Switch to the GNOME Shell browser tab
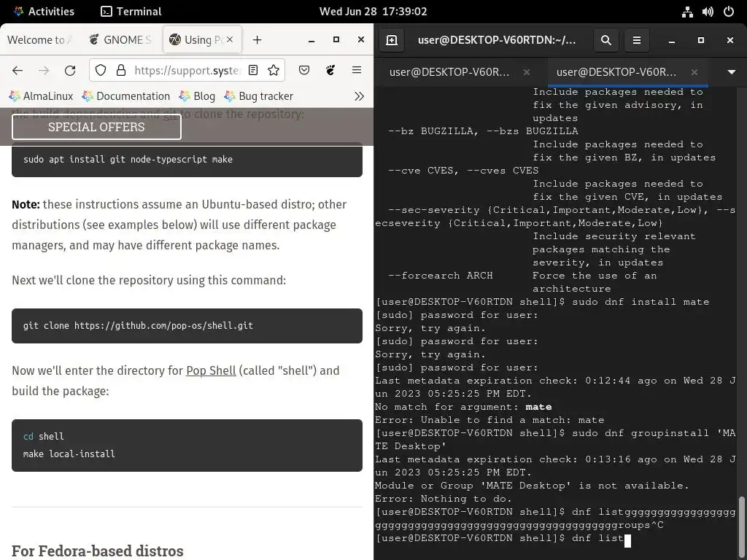747x560 pixels. pyautogui.click(x=121, y=40)
